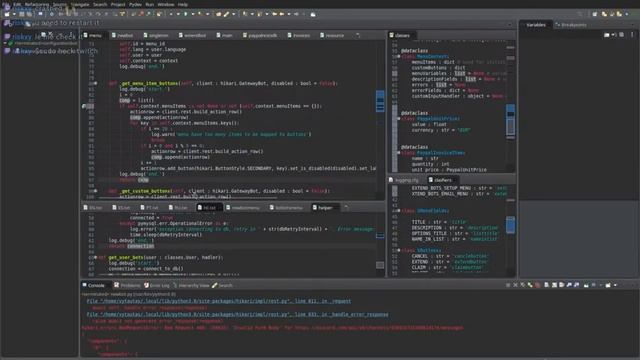Click the pencil wand toolbar icon
Image resolution: width=640 pixels, height=360 pixels.
click(x=227, y=14)
